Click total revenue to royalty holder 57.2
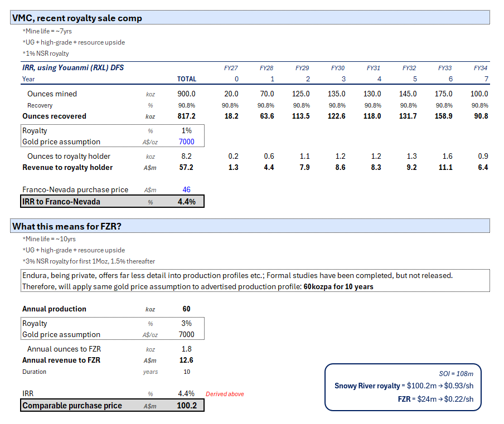Viewport: 504px width, 424px height. coord(186,167)
